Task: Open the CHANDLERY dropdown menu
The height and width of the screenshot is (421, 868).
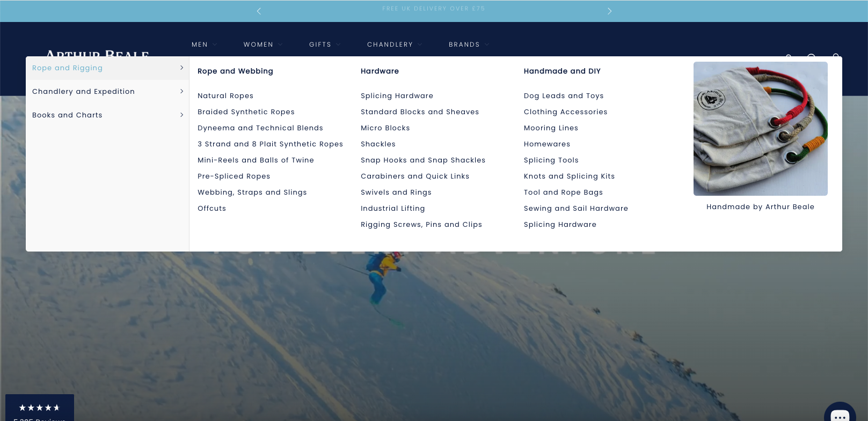Action: click(394, 45)
